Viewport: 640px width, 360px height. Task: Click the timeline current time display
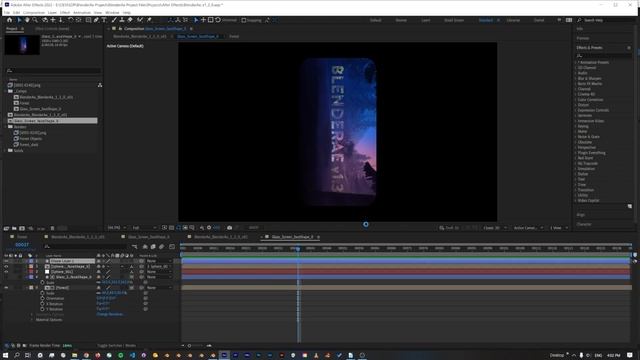22,245
